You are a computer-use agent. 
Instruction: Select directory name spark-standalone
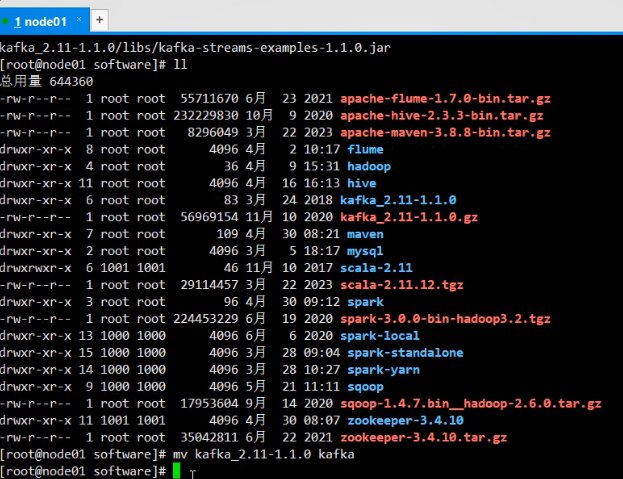tap(405, 353)
